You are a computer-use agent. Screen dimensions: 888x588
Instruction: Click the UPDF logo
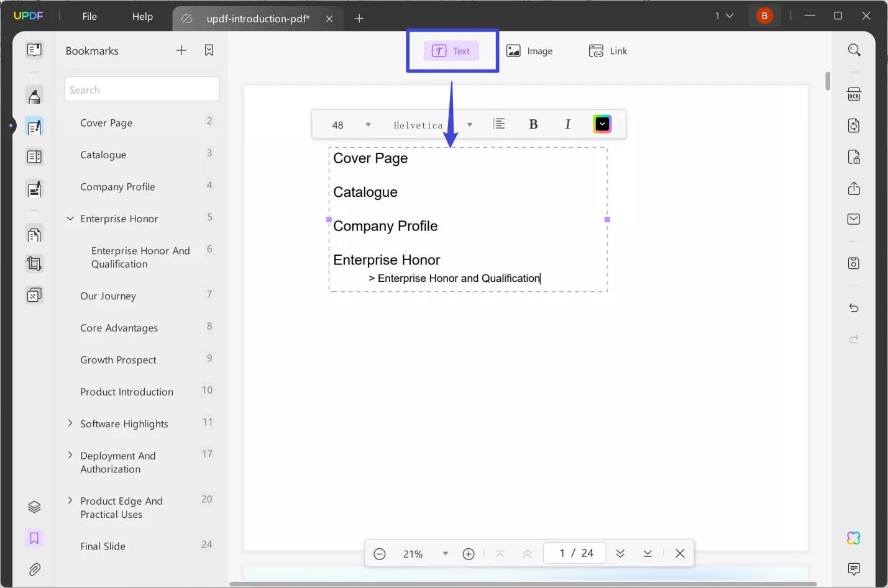(29, 16)
